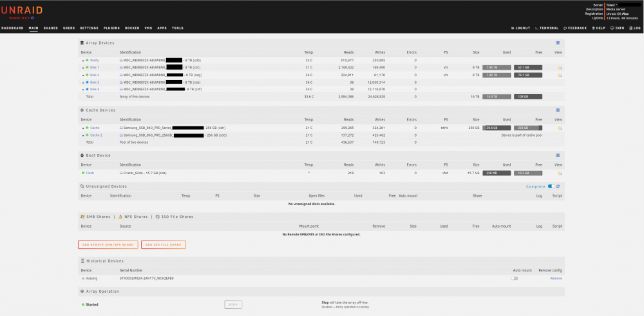Click Add ISO File Share button
Screen dimensions: 644x316
164,245
